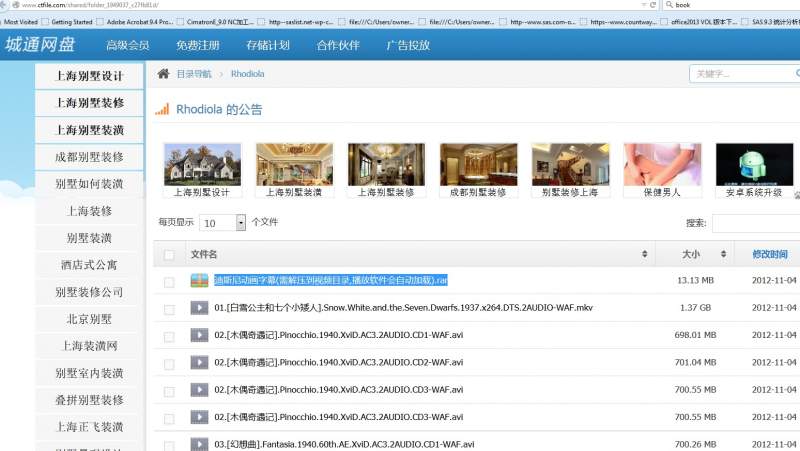Open 广告投放 in top navigation

408,45
